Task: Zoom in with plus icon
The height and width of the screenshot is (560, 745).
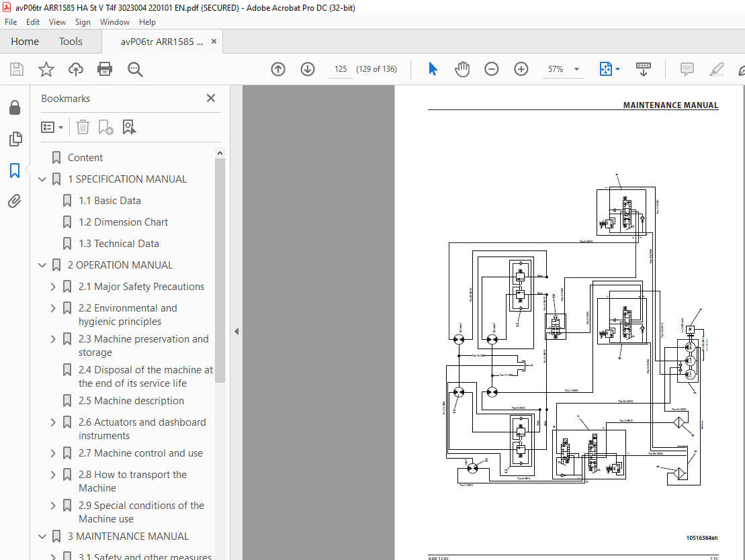Action: pos(521,69)
